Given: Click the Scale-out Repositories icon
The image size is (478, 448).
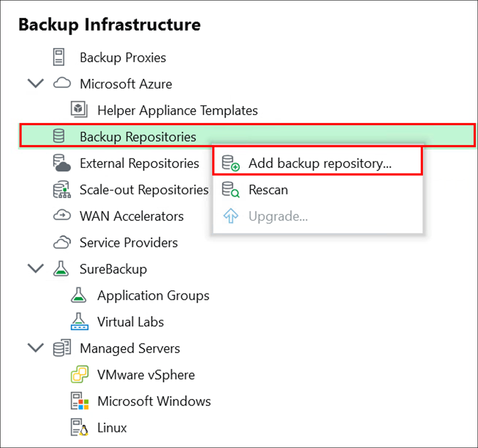Looking at the screenshot, I should pos(61,190).
